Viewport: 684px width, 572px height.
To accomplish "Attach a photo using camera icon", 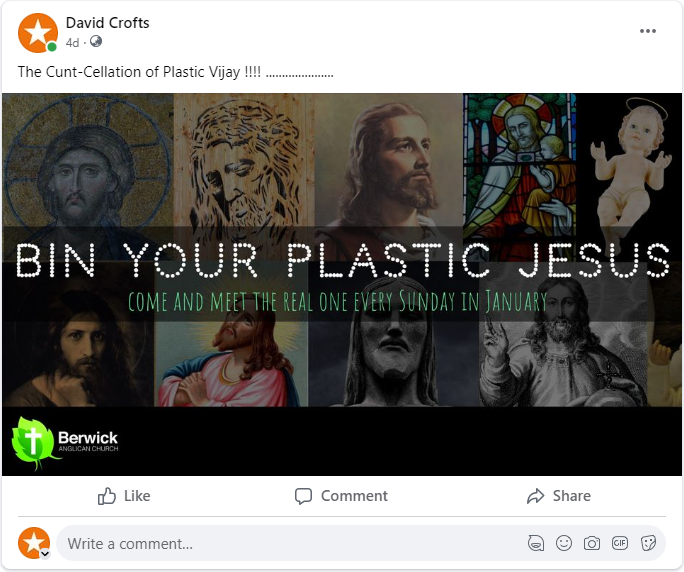I will coord(592,543).
